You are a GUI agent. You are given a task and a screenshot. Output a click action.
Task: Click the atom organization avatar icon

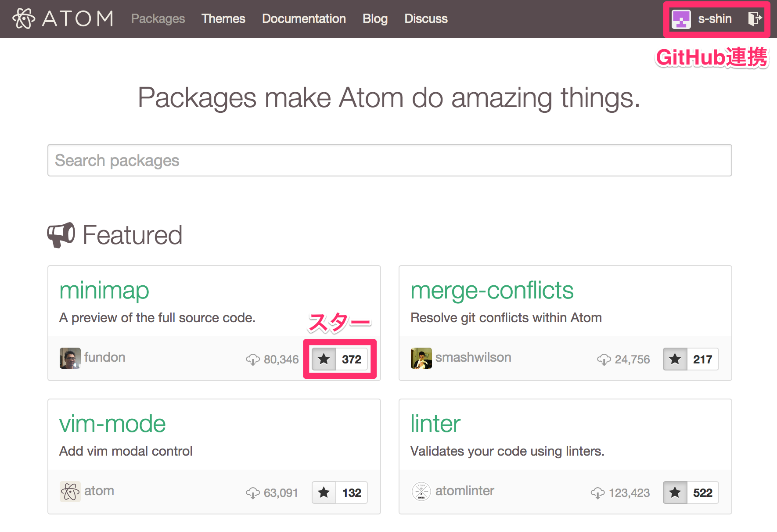70,492
